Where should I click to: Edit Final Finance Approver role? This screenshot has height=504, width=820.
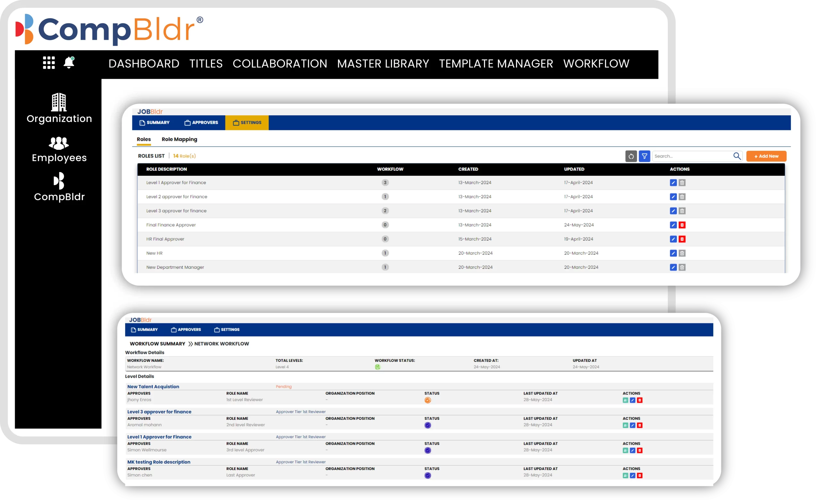click(673, 225)
